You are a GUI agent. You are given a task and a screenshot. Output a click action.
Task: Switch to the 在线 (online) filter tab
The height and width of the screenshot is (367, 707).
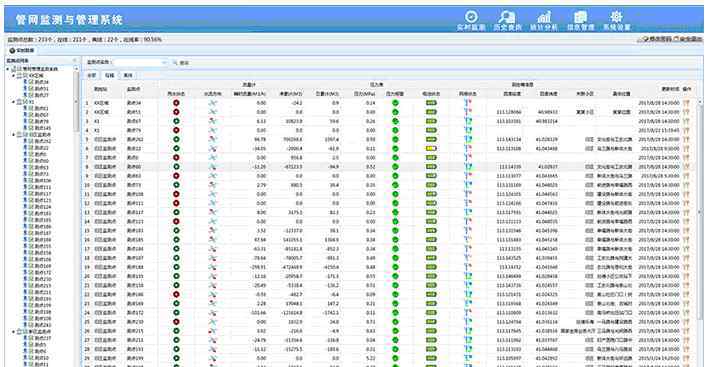click(110, 75)
